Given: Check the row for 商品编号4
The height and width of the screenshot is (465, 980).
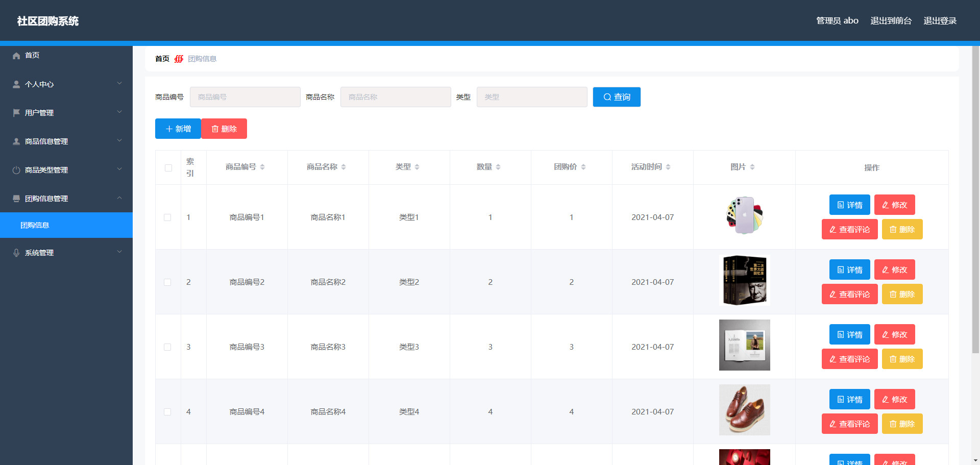Looking at the screenshot, I should (x=167, y=412).
